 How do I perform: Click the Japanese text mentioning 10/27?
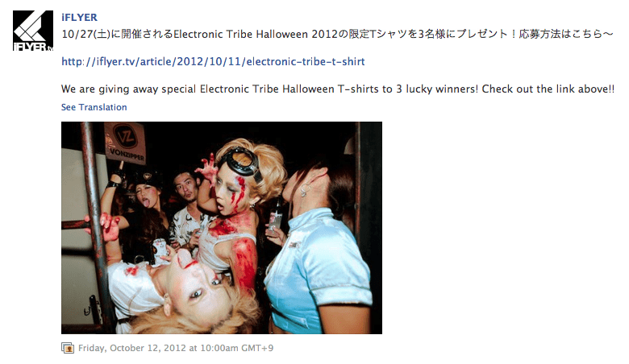[337, 34]
